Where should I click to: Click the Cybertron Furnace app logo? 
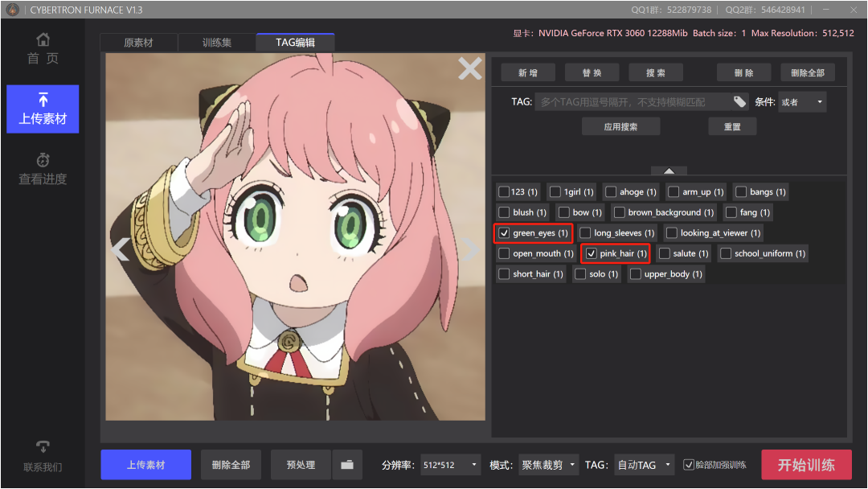point(12,10)
